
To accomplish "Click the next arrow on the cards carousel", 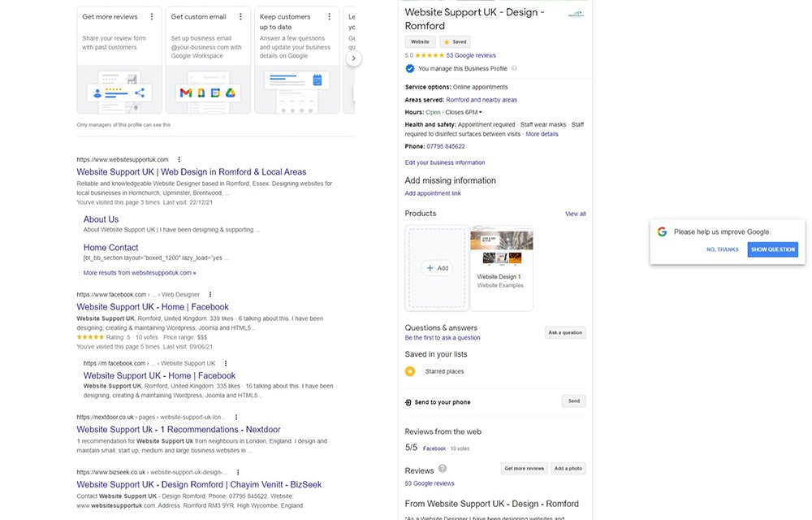I will click(353, 58).
